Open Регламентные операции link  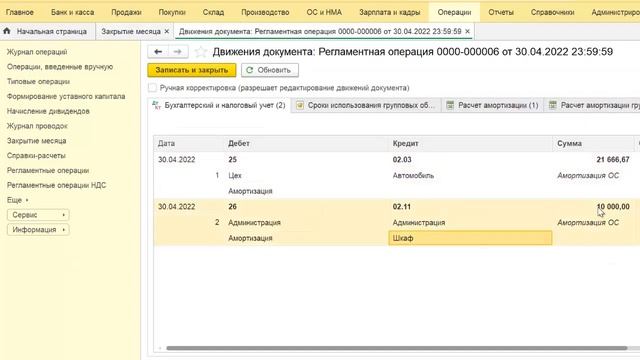pyautogui.click(x=48, y=170)
